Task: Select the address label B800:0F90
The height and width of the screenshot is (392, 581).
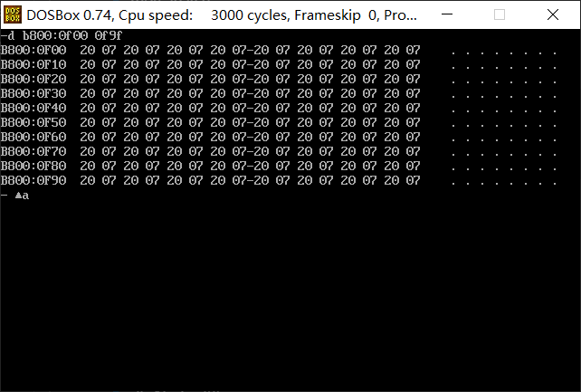Action: tap(33, 180)
